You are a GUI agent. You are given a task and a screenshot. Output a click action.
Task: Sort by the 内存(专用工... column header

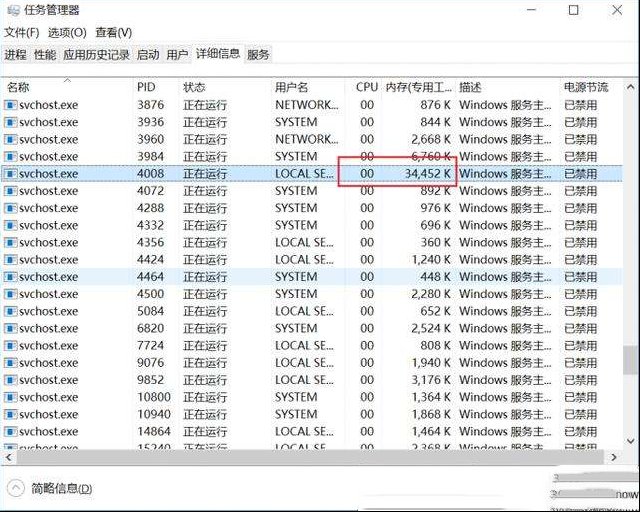pos(419,87)
